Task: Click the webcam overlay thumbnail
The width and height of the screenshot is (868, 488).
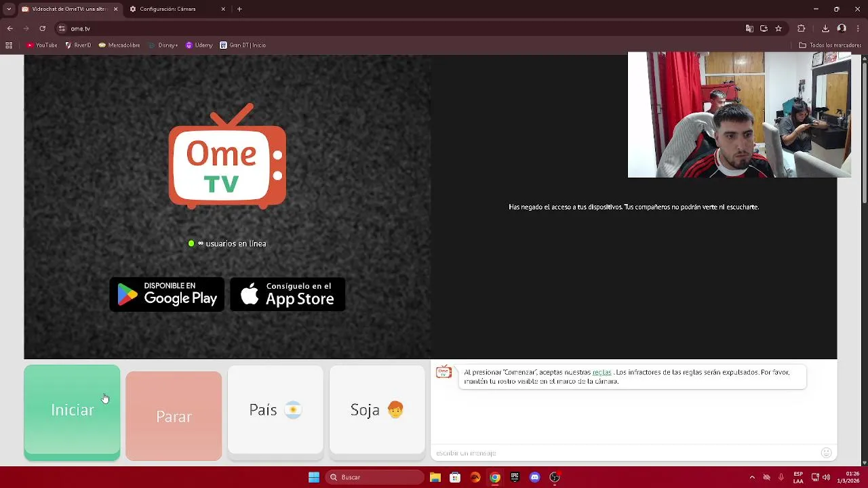Action: tap(739, 115)
